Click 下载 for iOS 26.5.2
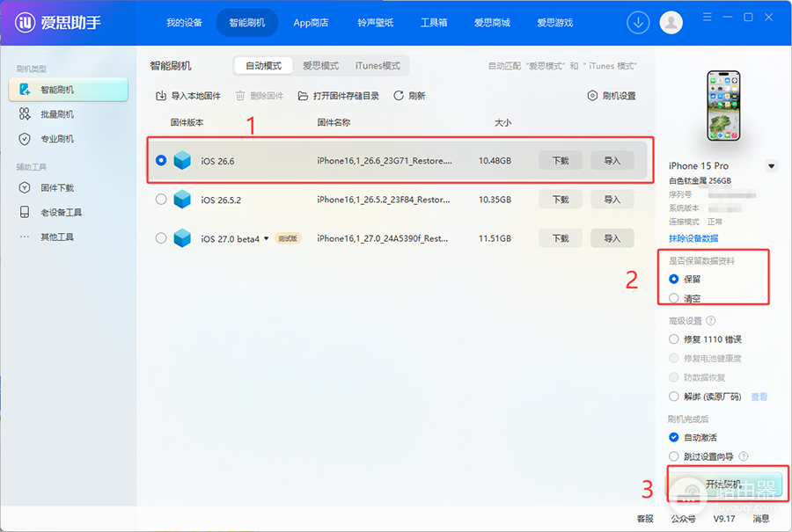This screenshot has width=792, height=532. pyautogui.click(x=561, y=200)
